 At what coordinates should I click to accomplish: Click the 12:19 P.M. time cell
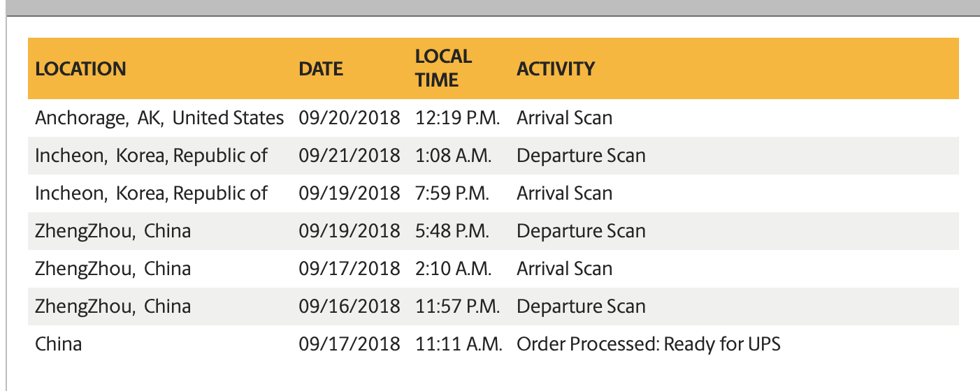pyautogui.click(x=457, y=118)
